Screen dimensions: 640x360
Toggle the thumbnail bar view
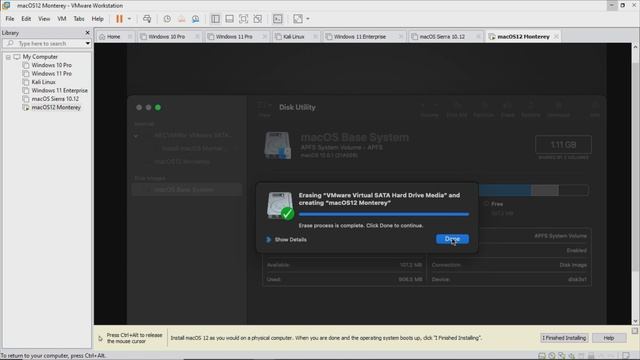[x=229, y=19]
